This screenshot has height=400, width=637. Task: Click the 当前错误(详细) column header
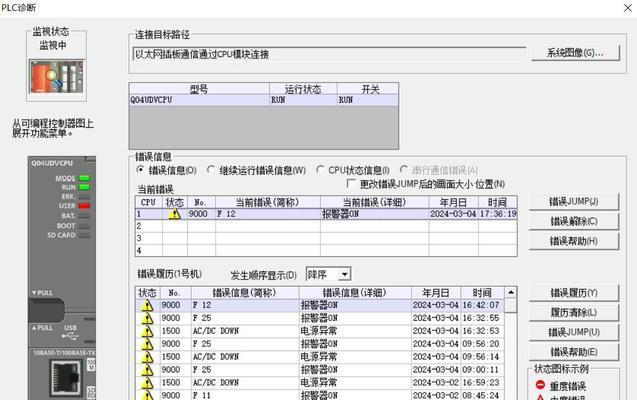[374, 202]
